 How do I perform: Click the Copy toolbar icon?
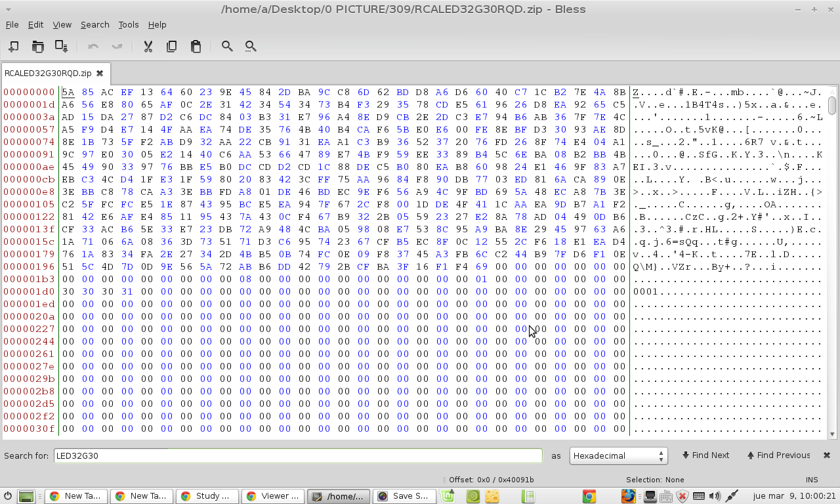(x=171, y=46)
